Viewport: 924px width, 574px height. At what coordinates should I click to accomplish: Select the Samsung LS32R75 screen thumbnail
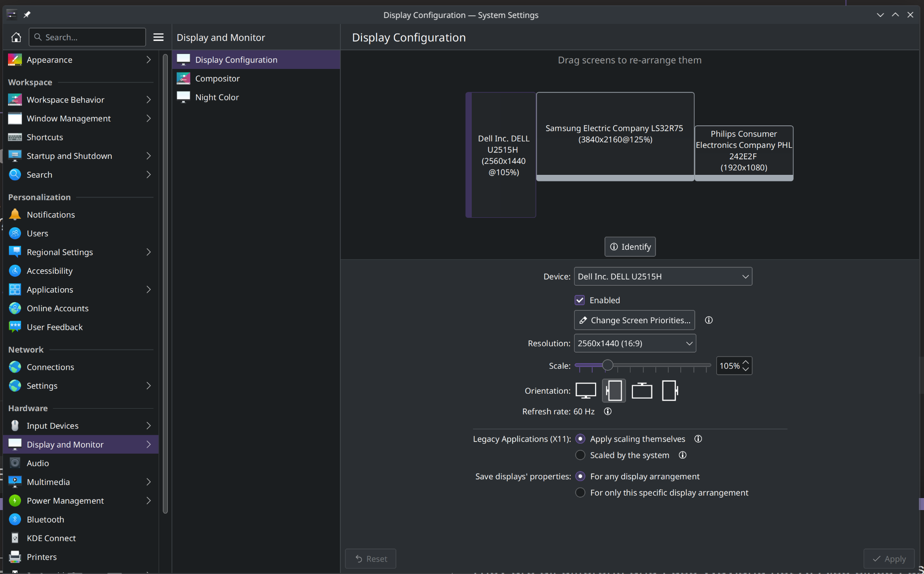[x=615, y=136]
